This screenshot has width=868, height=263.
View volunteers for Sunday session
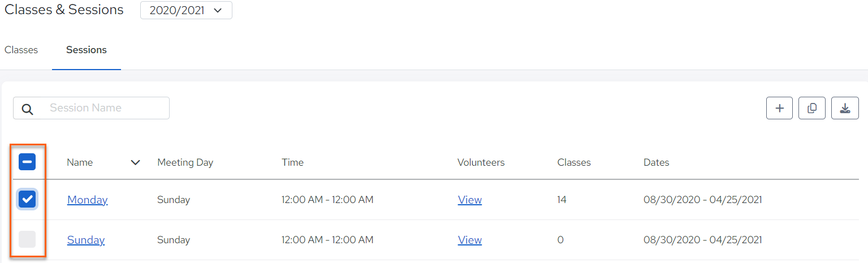(470, 240)
